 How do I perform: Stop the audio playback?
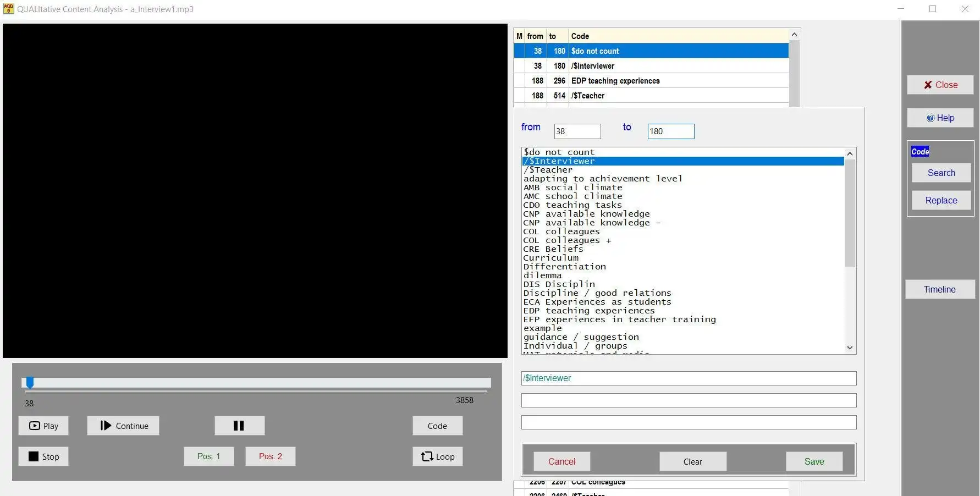(x=43, y=456)
